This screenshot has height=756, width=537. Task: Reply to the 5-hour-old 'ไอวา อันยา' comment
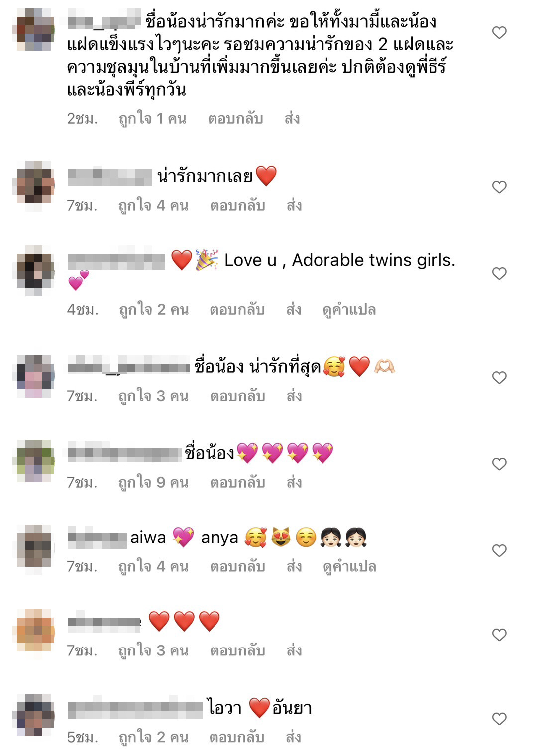point(236,737)
